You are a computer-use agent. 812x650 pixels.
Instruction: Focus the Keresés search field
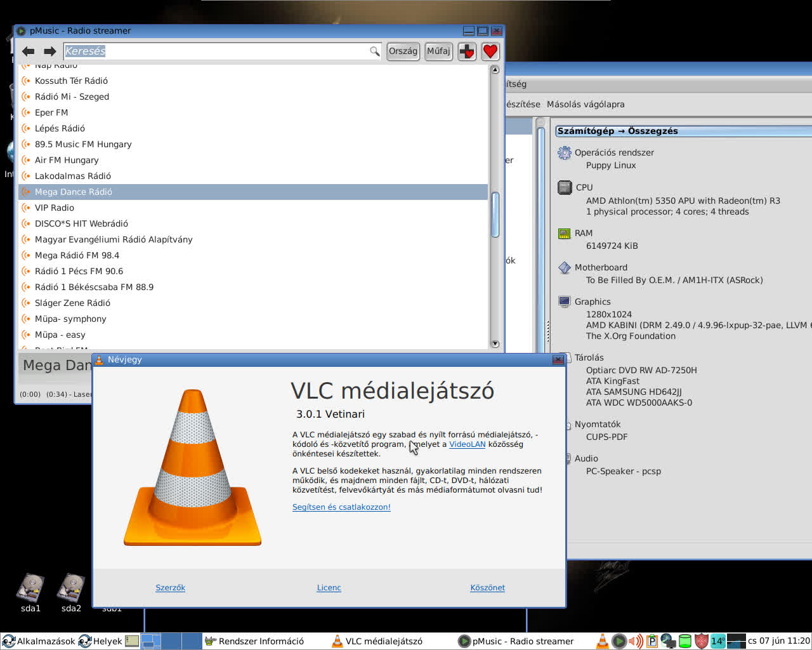click(x=217, y=51)
